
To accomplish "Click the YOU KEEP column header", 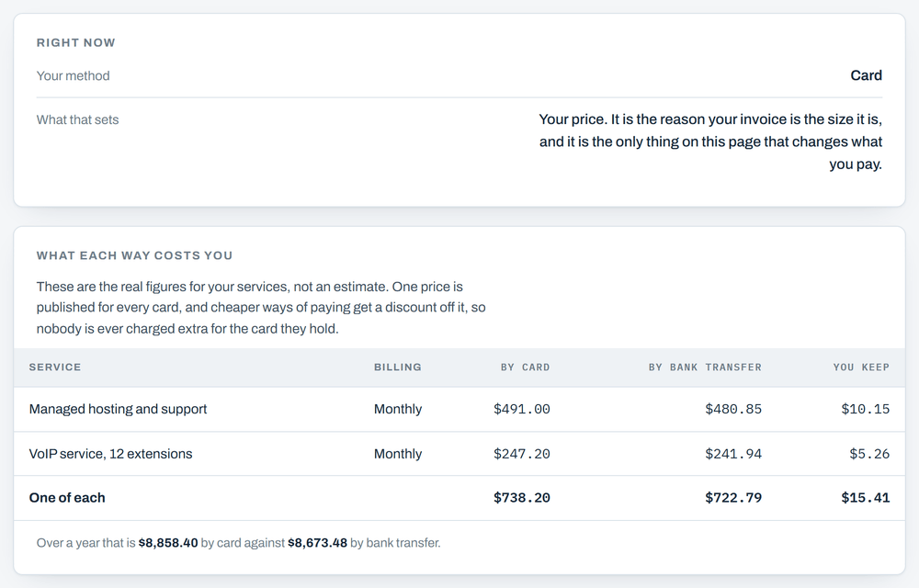I will 861,367.
